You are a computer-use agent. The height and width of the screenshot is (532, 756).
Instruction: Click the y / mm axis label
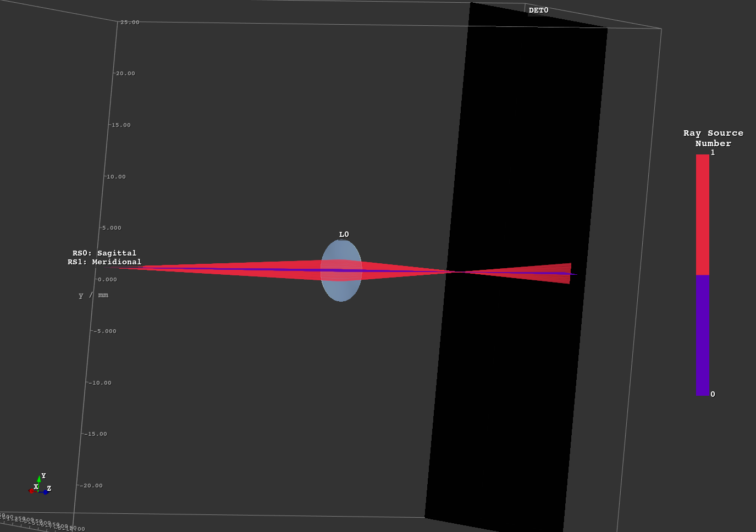point(93,296)
